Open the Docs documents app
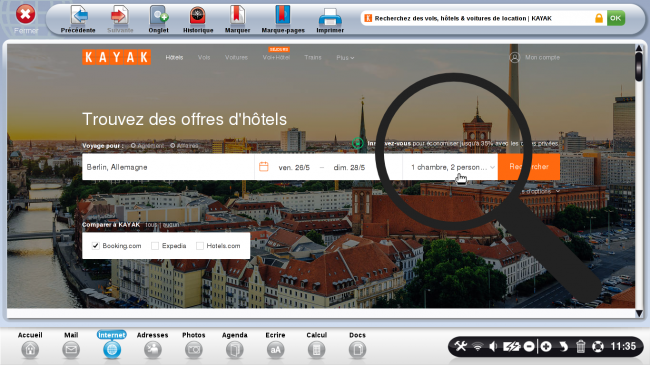The width and height of the screenshot is (650, 365). (x=357, y=345)
